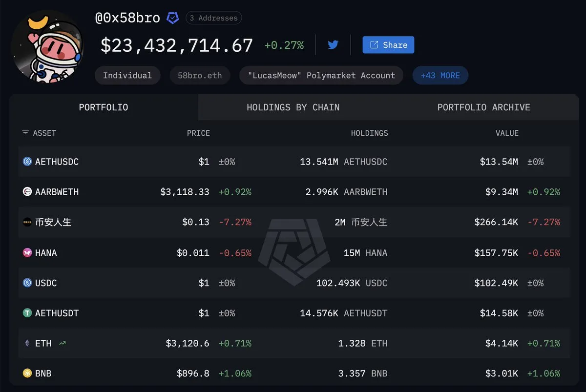The image size is (586, 392).
Task: Click the ETH diamond icon
Action: pyautogui.click(x=27, y=343)
